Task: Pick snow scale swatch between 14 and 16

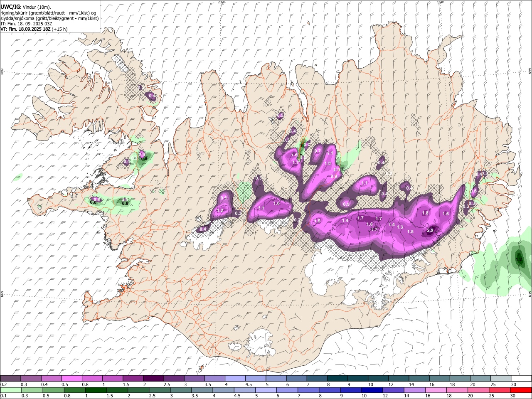Action: click(419, 379)
